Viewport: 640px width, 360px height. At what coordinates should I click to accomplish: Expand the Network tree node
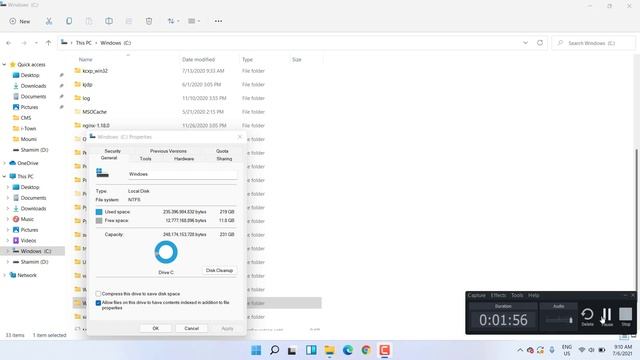coord(4,275)
